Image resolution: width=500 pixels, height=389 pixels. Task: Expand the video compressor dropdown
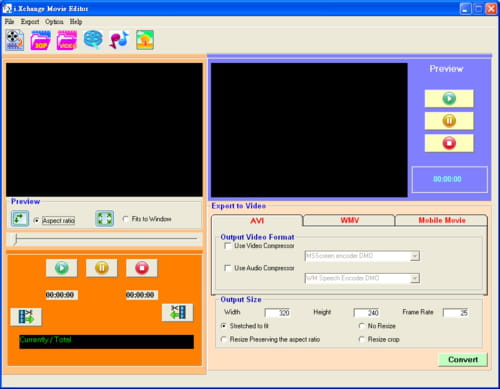coord(415,256)
